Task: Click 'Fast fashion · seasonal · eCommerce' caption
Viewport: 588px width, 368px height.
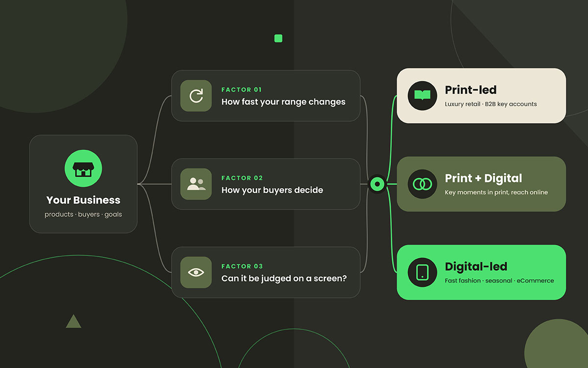Action: tap(499, 281)
